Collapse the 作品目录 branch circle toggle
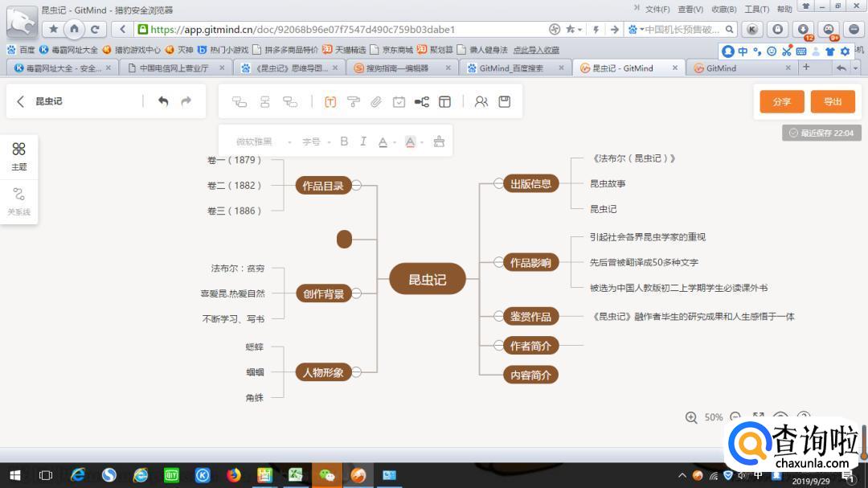 (x=356, y=185)
